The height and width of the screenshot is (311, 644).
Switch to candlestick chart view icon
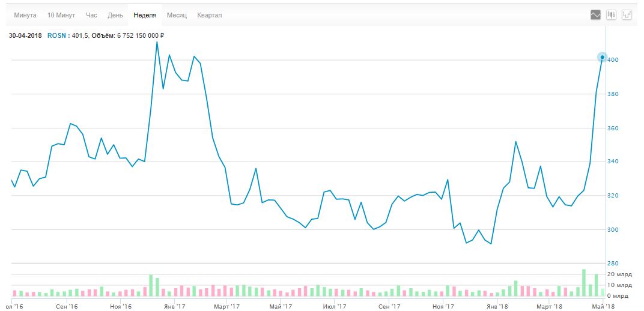[612, 15]
